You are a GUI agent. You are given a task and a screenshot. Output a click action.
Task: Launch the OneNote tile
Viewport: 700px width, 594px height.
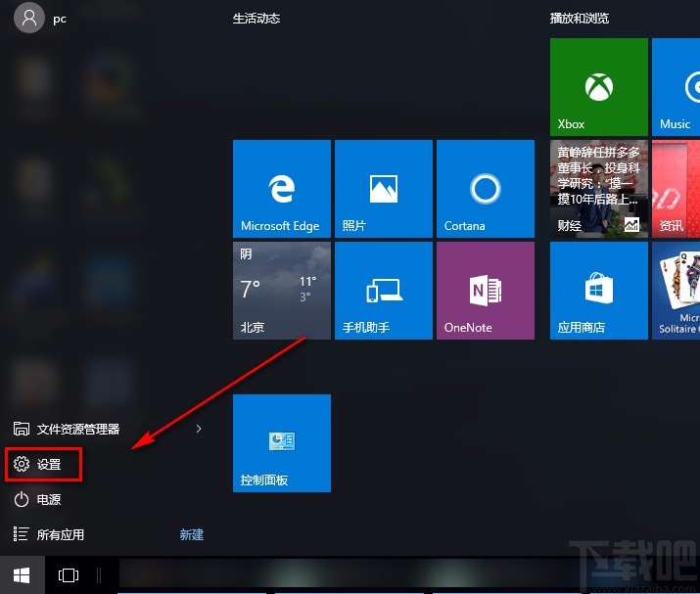click(x=486, y=291)
